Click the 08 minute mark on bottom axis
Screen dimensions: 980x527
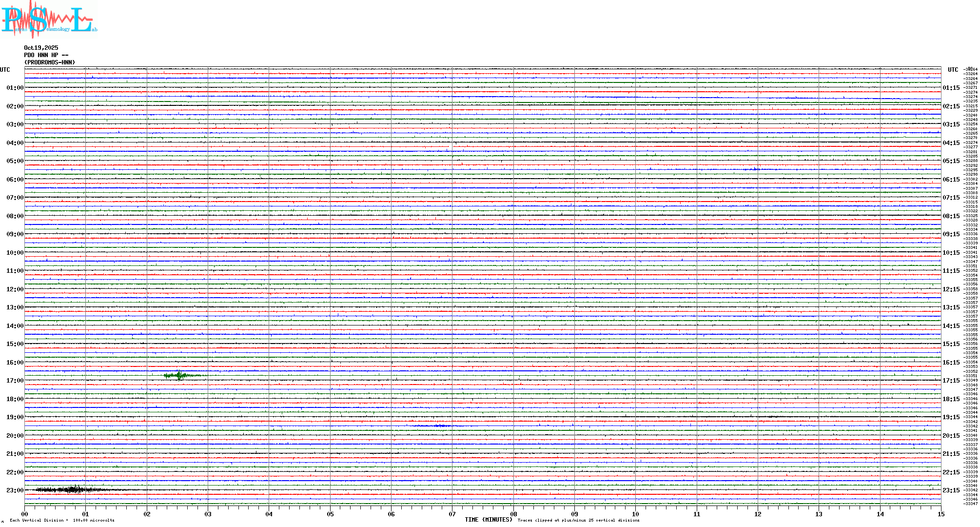[x=513, y=514]
